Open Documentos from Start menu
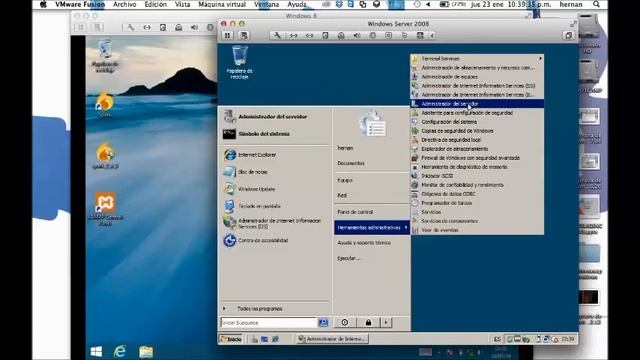 [372, 163]
